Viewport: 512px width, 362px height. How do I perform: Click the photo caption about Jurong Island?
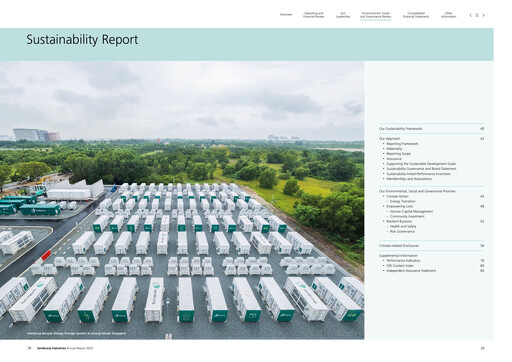coord(77,333)
